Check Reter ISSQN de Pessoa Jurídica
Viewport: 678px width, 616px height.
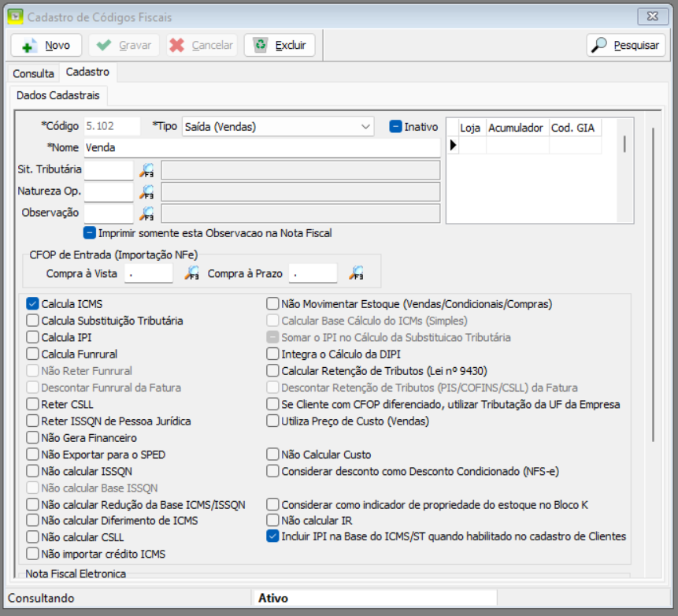32,421
